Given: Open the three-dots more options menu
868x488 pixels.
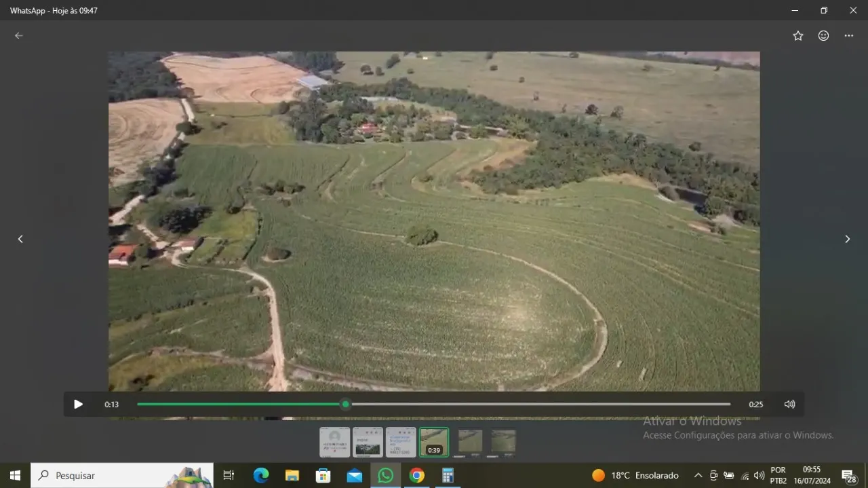Looking at the screenshot, I should 849,36.
